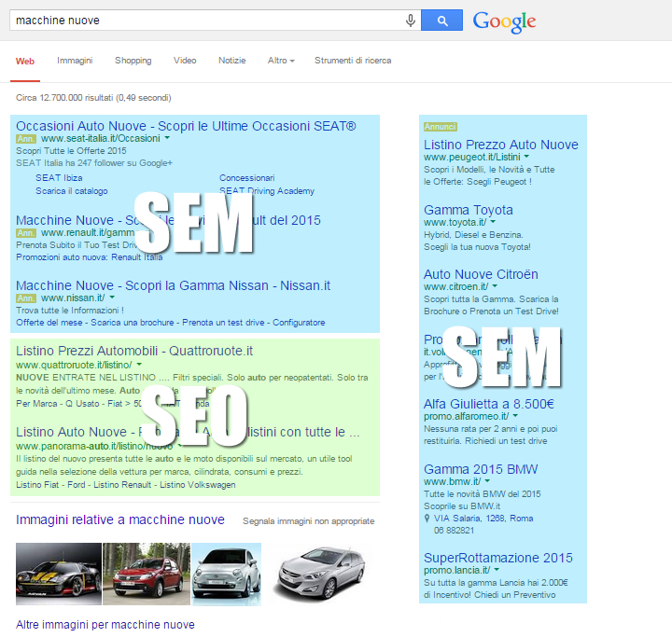Click the Annunci label in sidebar
This screenshot has width=672, height=637.
coord(441,127)
